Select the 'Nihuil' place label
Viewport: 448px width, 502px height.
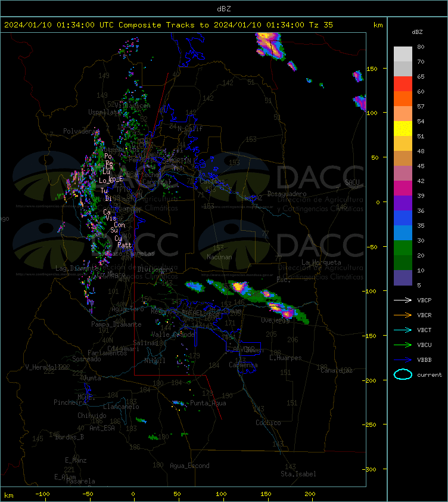pos(155,361)
